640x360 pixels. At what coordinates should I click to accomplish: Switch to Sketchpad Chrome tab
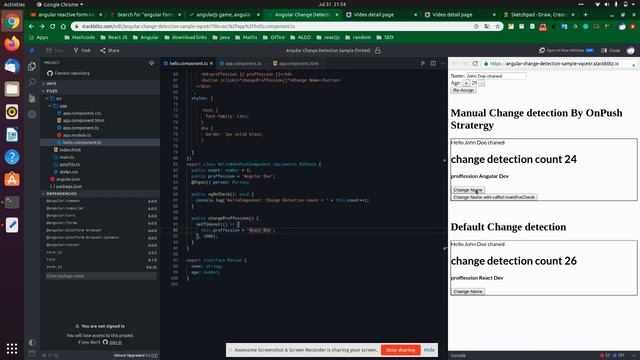[x=538, y=15]
